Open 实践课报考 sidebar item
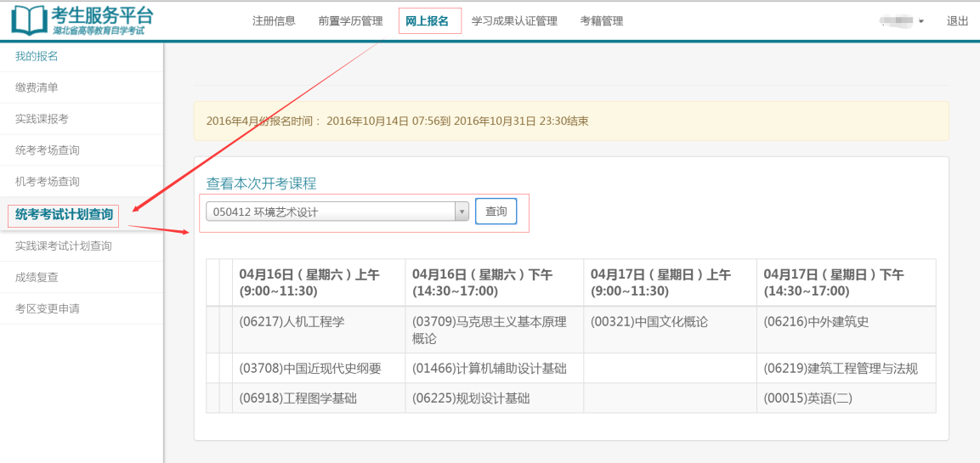The height and width of the screenshot is (463, 980). 42,119
